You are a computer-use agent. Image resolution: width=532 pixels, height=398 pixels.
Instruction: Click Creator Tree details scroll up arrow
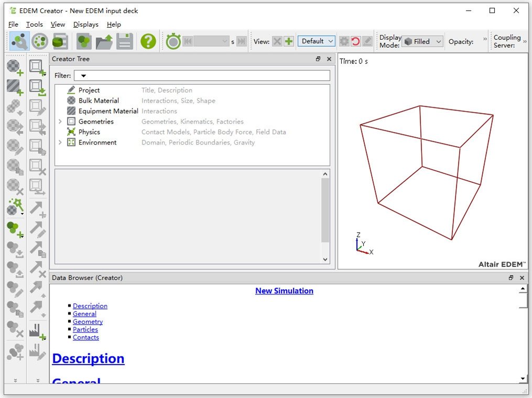coord(325,174)
